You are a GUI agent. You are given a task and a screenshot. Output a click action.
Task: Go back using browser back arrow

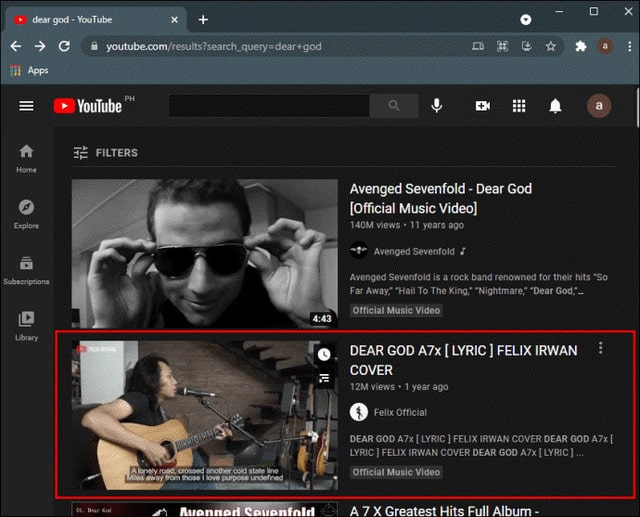pos(16,46)
